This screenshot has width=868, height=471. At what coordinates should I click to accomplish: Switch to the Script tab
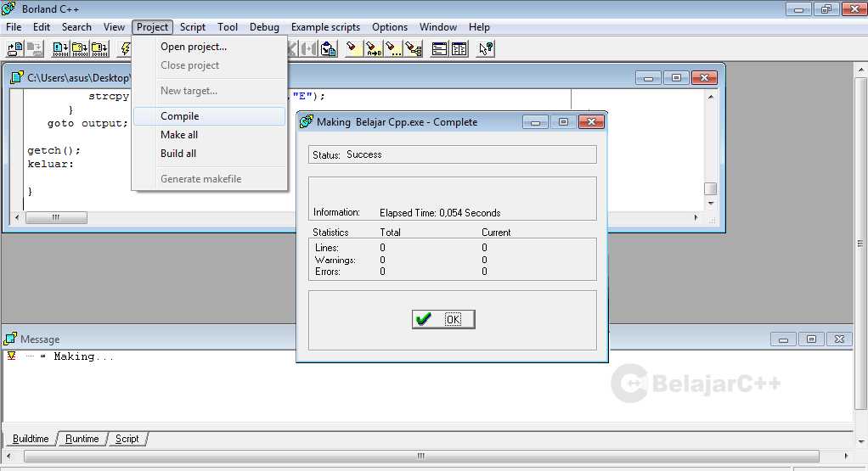coord(127,439)
